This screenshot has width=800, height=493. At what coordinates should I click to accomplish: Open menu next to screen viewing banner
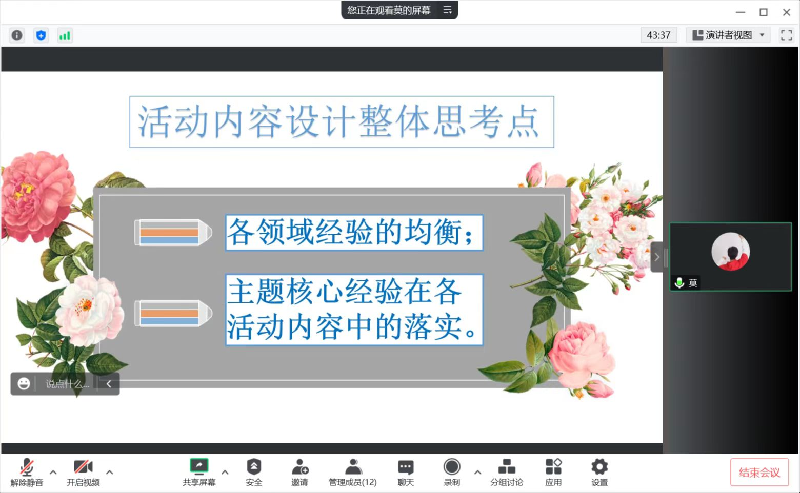click(448, 10)
